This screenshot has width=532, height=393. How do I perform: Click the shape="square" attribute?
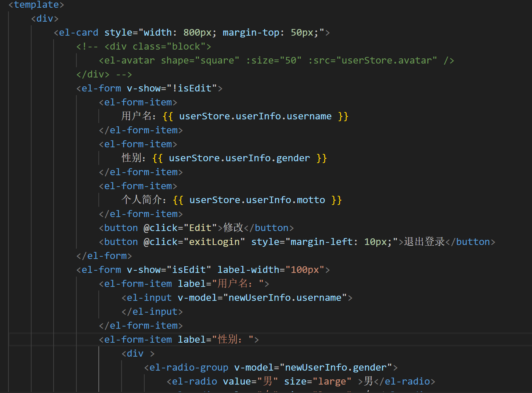pyautogui.click(x=200, y=61)
